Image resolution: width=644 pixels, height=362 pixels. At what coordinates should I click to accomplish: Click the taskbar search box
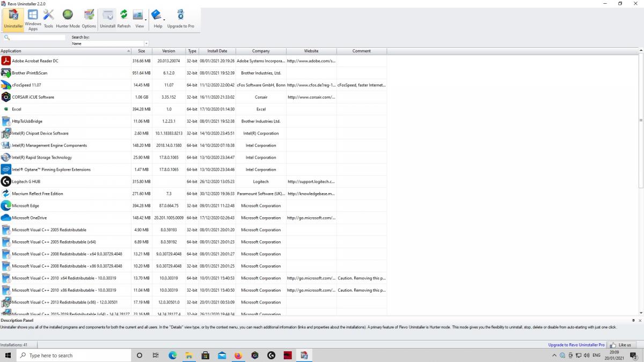pos(74,355)
